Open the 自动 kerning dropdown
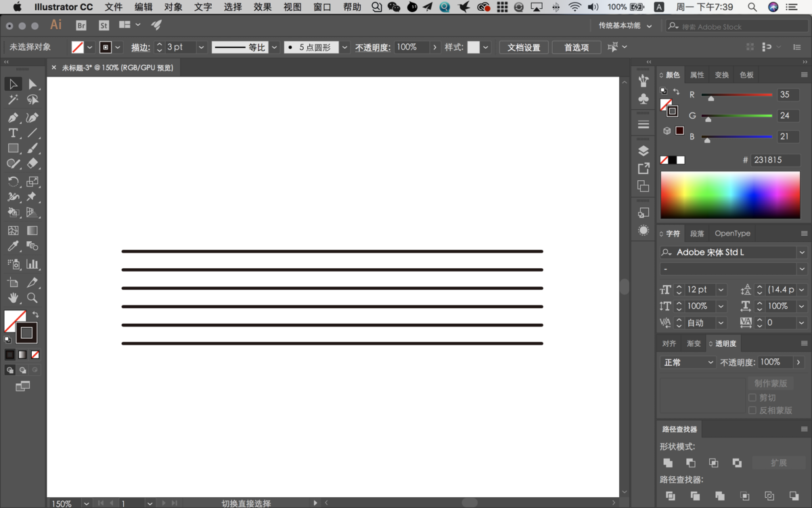Image resolution: width=812 pixels, height=508 pixels. pos(721,323)
